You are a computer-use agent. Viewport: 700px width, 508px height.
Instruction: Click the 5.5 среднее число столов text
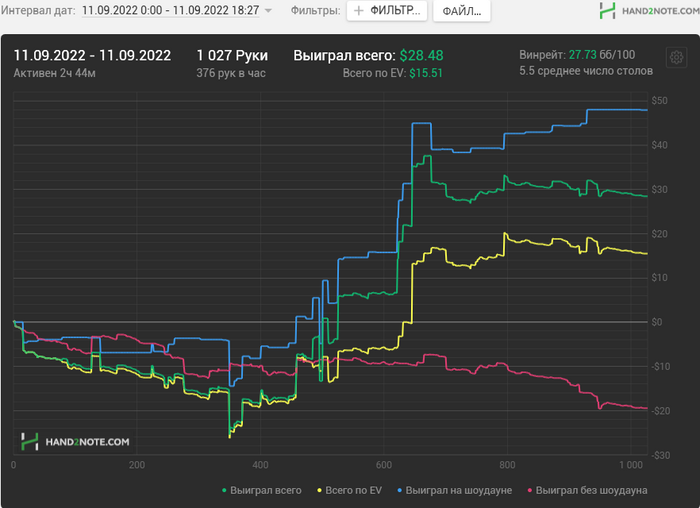point(586,71)
